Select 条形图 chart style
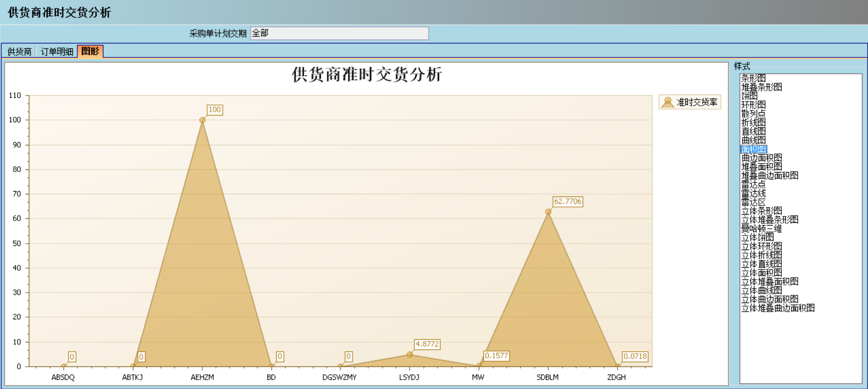The height and width of the screenshot is (389, 868). pos(753,78)
